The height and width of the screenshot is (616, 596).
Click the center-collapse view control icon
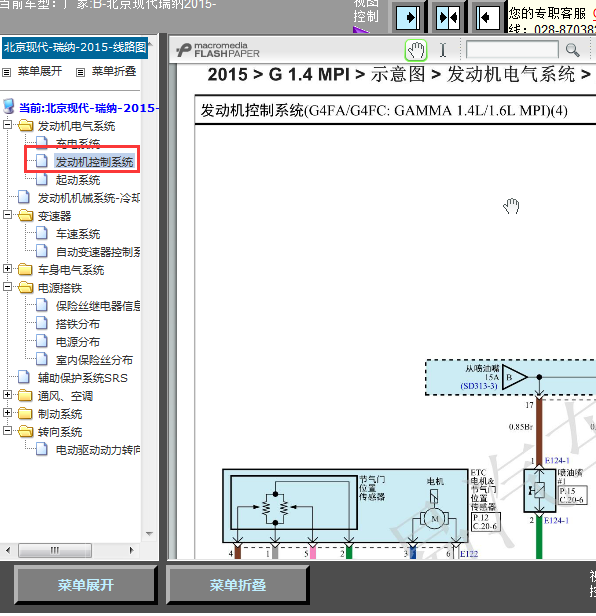pyautogui.click(x=448, y=18)
